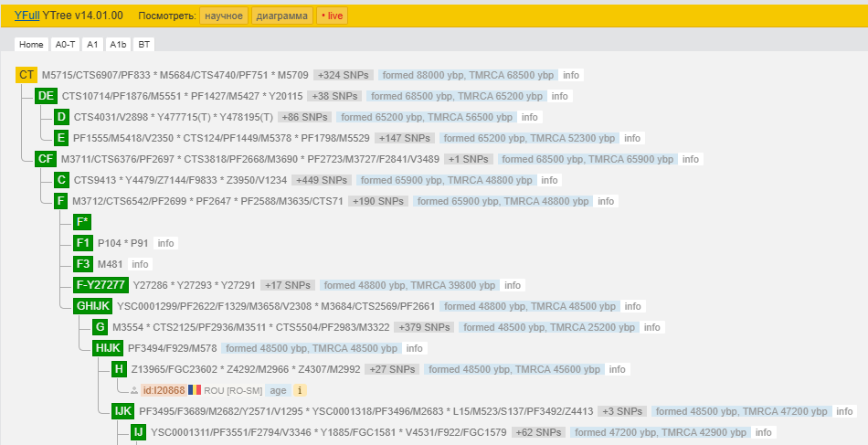Select the CT haplogroup node

pyautogui.click(x=26, y=75)
